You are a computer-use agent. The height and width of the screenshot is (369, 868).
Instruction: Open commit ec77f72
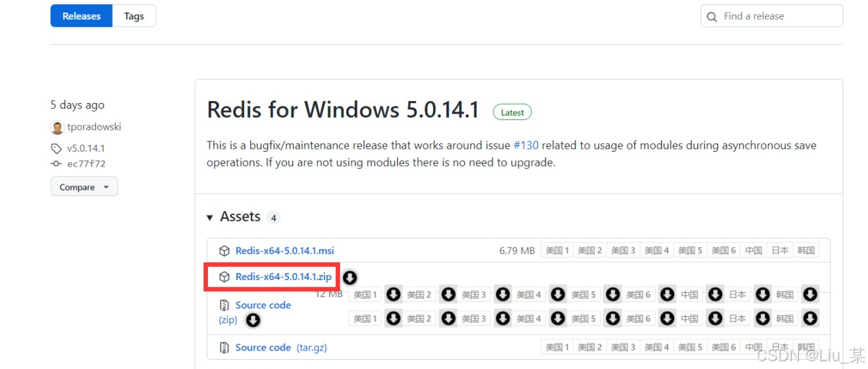tap(86, 164)
